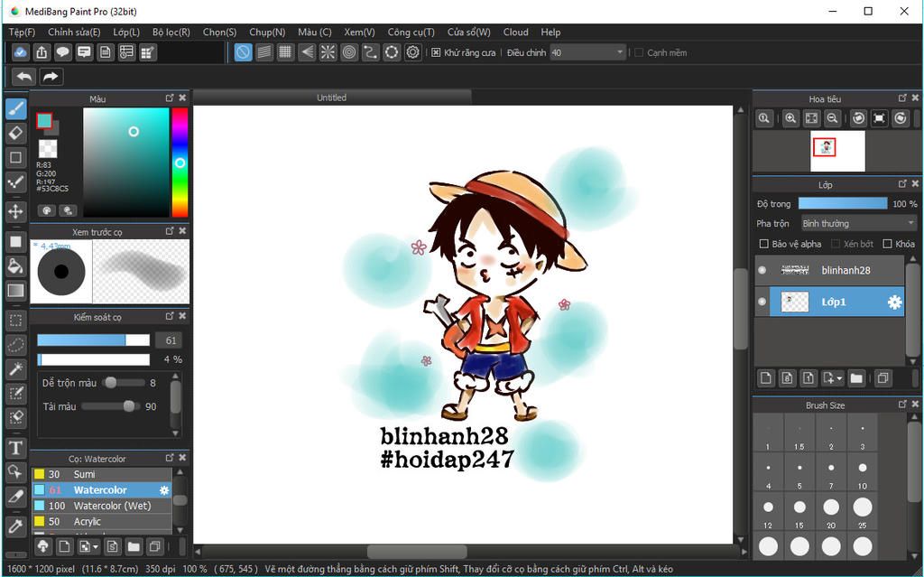Open Pha trộn blending mode dropdown

coord(859,223)
